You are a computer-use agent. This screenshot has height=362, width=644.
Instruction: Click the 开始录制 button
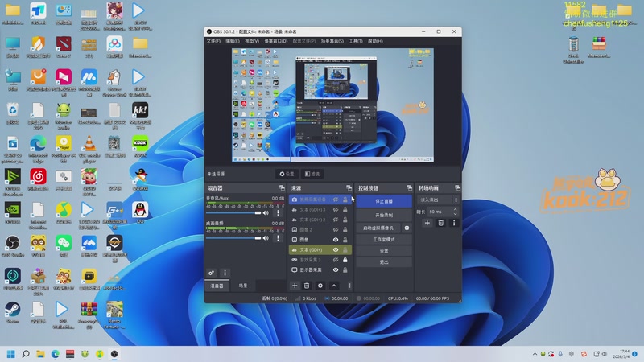384,215
